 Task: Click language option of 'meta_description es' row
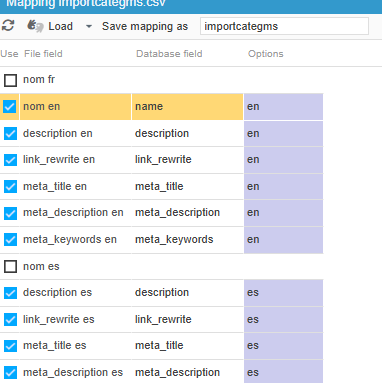point(283,372)
